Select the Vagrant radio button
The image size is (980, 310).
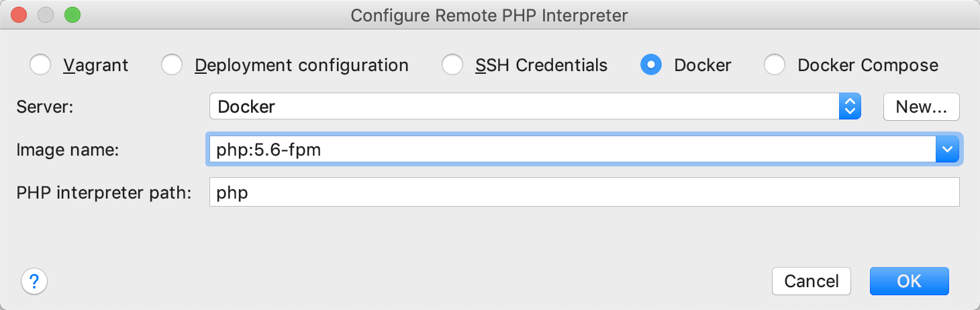click(40, 65)
